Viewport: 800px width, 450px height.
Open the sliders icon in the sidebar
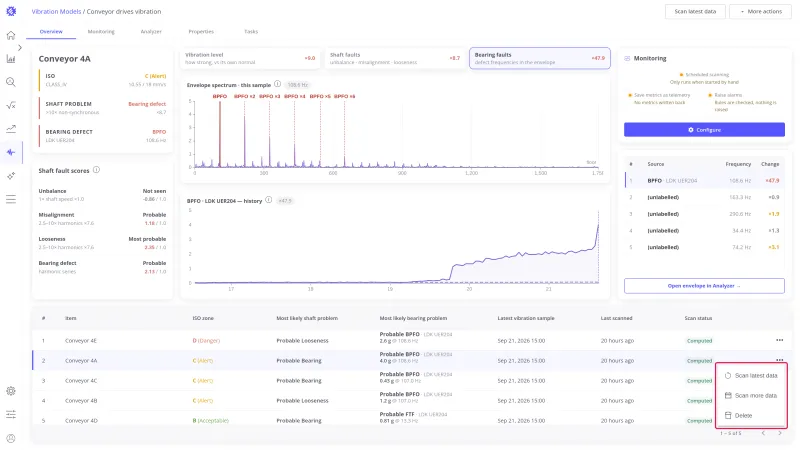coord(11,414)
